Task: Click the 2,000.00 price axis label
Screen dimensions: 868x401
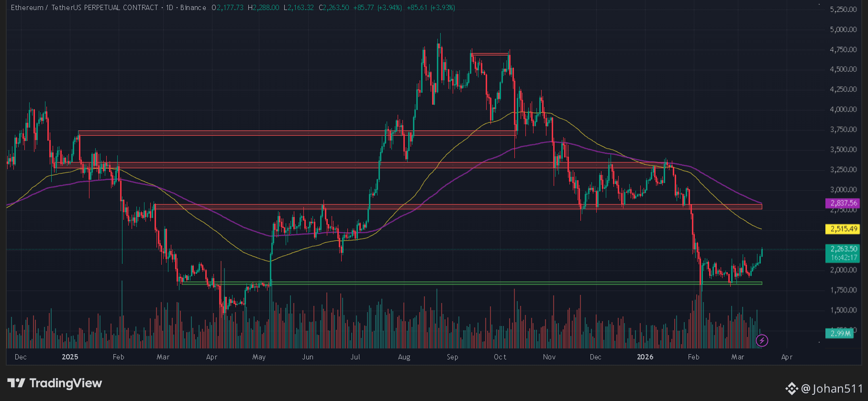Action: (x=843, y=270)
